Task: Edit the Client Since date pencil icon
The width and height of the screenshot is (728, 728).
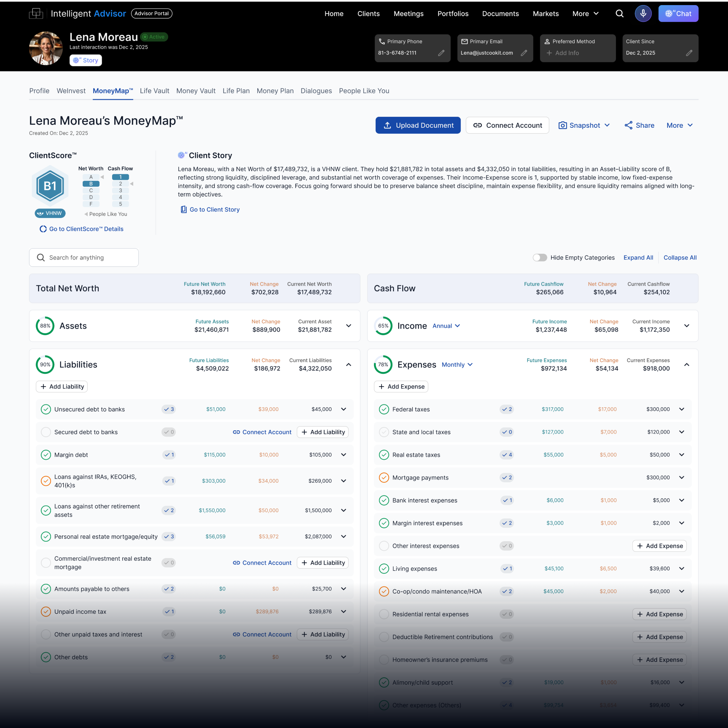Action: tap(689, 53)
